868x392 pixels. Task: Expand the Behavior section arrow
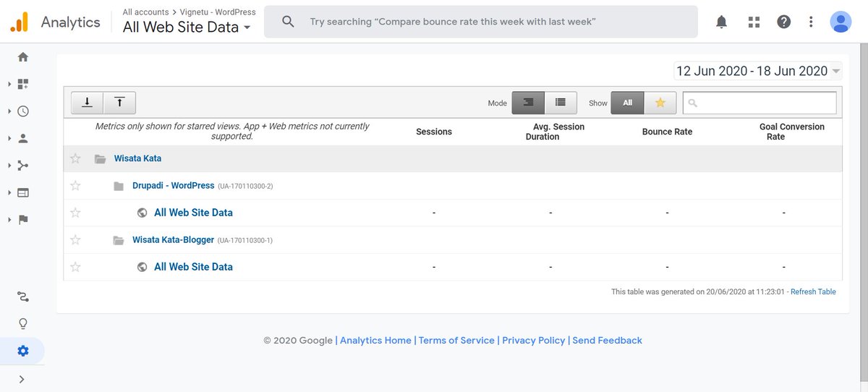coord(9,192)
